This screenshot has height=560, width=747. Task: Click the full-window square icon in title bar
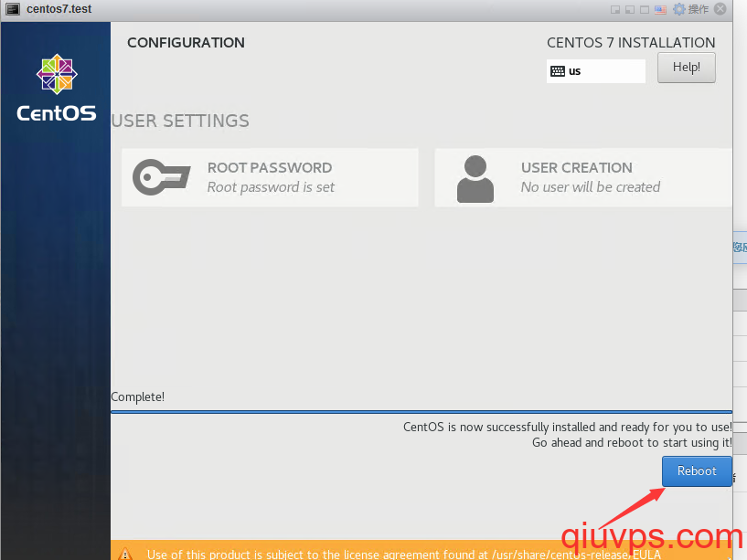pyautogui.click(x=645, y=9)
